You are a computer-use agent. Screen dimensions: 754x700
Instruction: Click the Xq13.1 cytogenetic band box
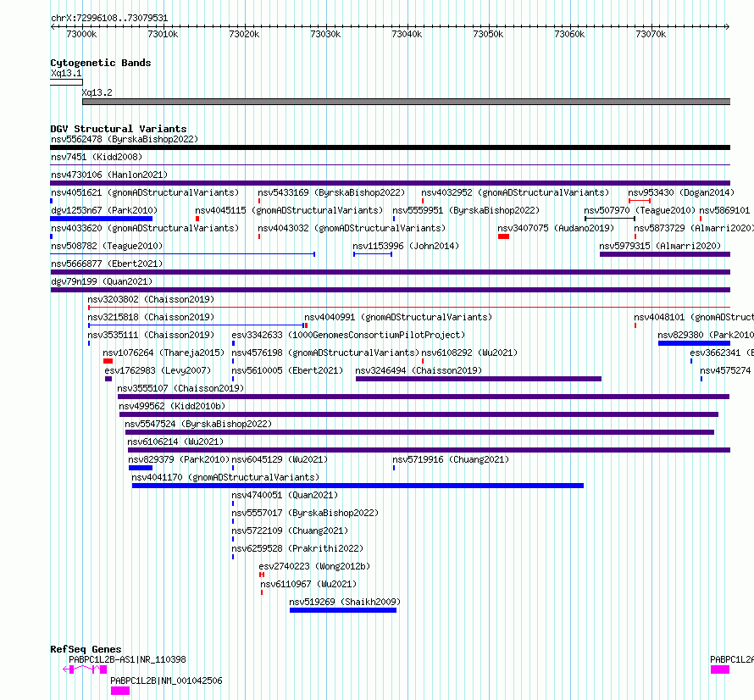pyautogui.click(x=66, y=82)
